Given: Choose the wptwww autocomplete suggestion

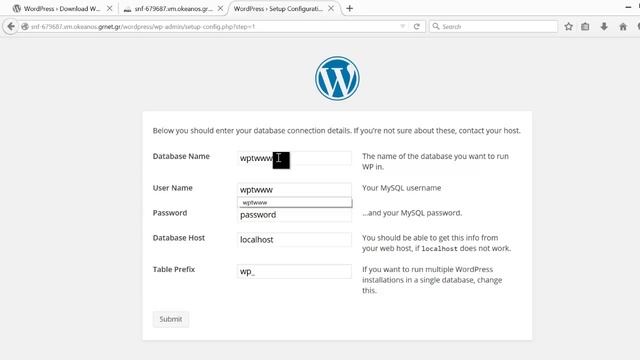Looking at the screenshot, I should tap(294, 202).
